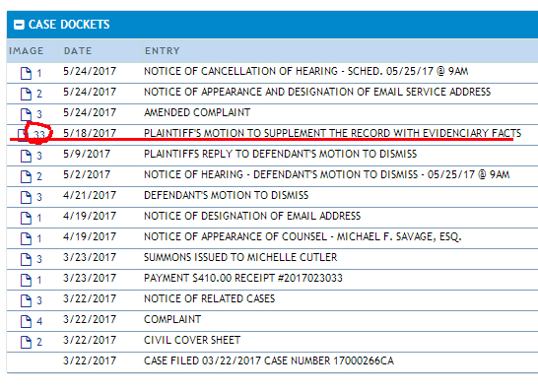
Task: Click the Date column header
Action: tap(78, 51)
